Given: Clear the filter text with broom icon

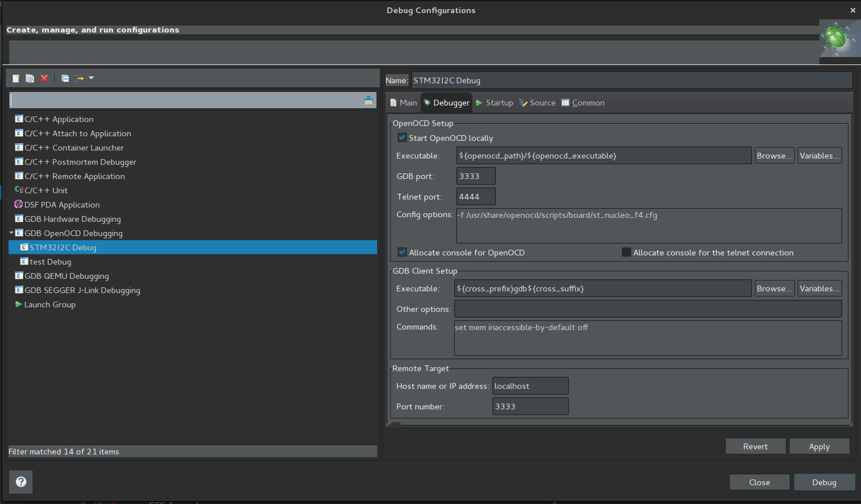Looking at the screenshot, I should [x=368, y=100].
